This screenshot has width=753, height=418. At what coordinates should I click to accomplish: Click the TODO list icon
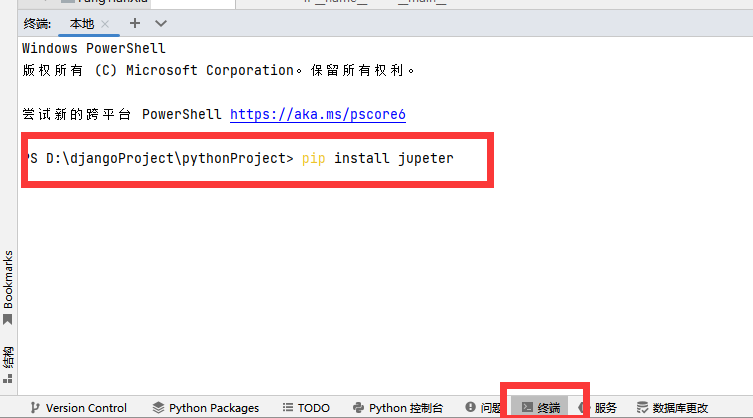(288, 407)
